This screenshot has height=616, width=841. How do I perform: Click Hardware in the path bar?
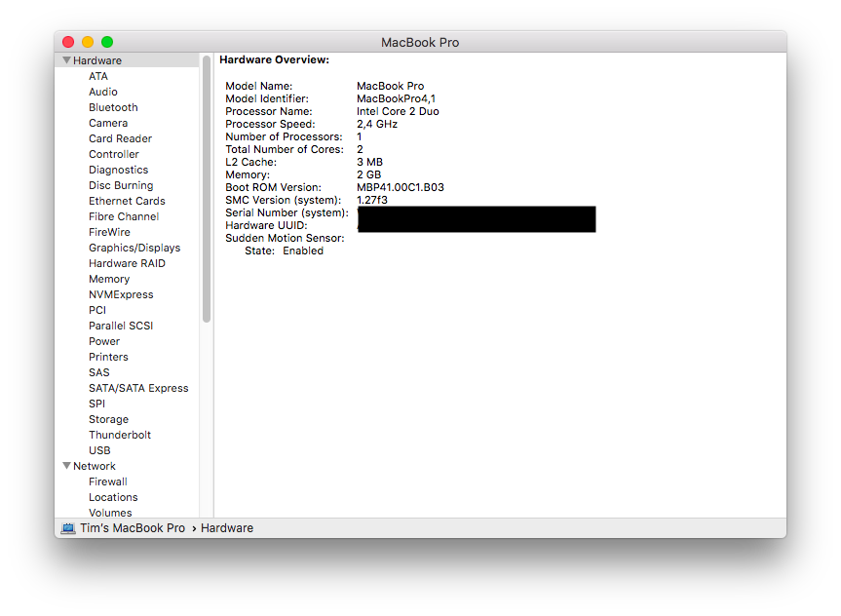click(x=227, y=528)
